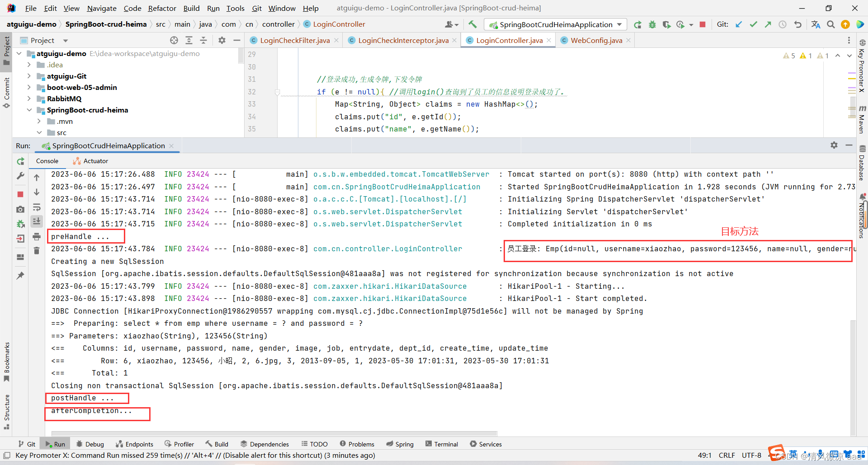The height and width of the screenshot is (465, 868).
Task: Click the Debug bug icon in toolbar
Action: (652, 24)
